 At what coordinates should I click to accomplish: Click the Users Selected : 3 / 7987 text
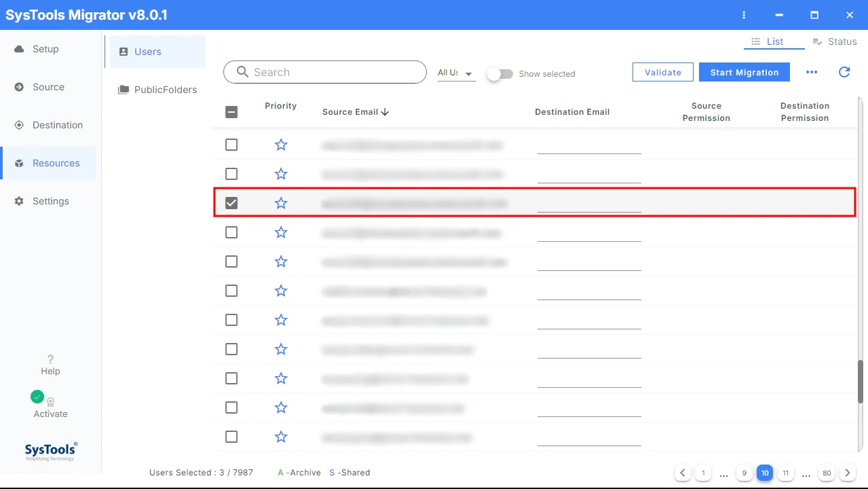point(201,473)
